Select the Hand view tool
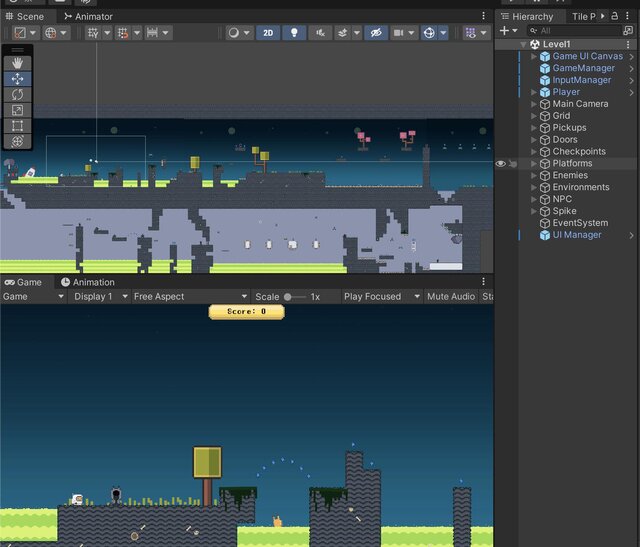This screenshot has width=640, height=547. point(17,63)
